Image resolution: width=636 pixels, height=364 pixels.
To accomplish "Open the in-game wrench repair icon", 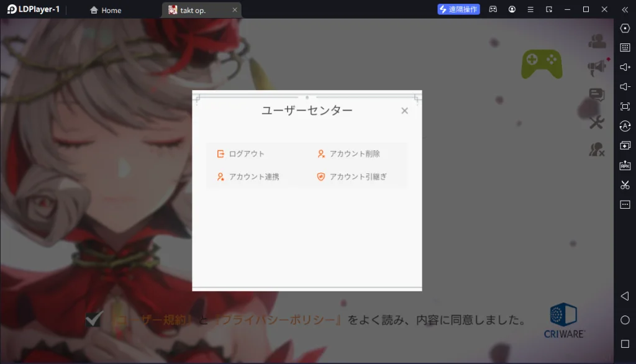I will [x=597, y=122].
